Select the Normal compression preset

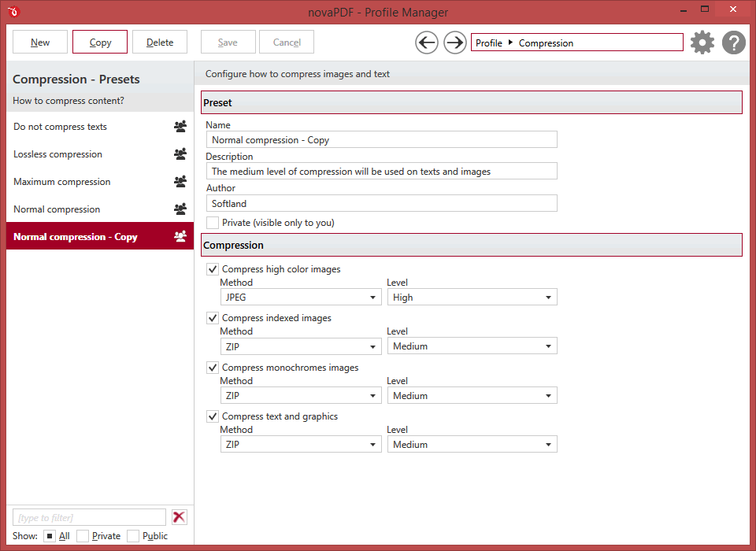[x=100, y=209]
